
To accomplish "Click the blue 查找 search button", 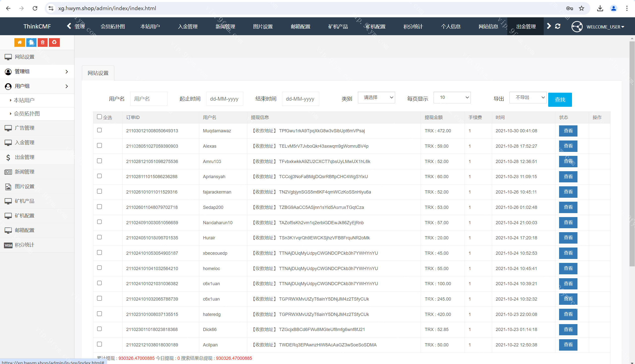I will pyautogui.click(x=560, y=100).
